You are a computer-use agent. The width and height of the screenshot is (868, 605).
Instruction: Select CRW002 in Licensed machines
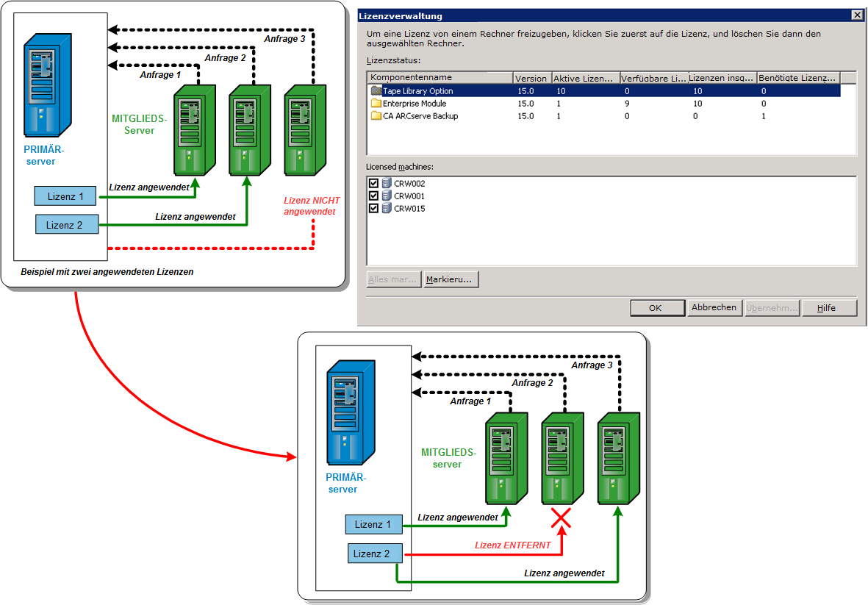409,183
